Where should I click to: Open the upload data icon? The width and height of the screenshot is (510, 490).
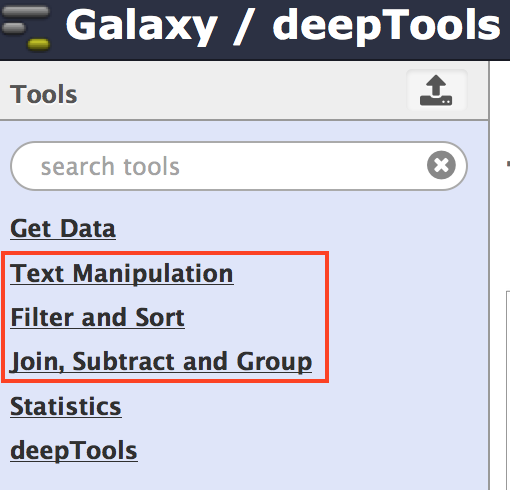click(436, 90)
